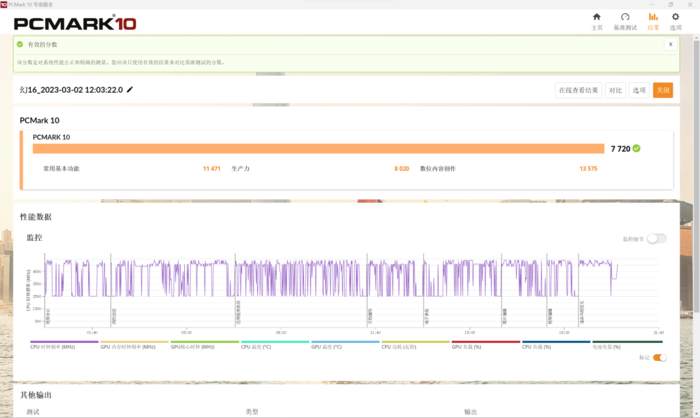The height and width of the screenshot is (418, 700).
Task: Toggle the CPU 负载 (%) legend series
Action: [556, 345]
